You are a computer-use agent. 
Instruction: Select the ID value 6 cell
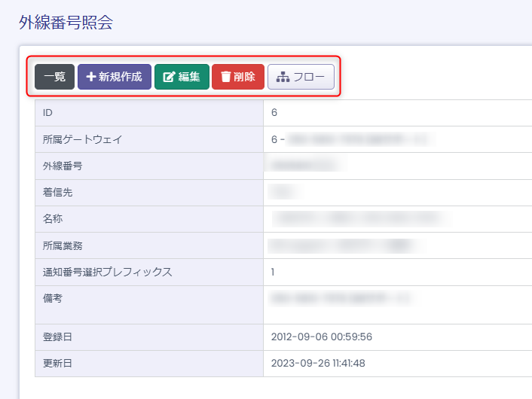coord(274,112)
